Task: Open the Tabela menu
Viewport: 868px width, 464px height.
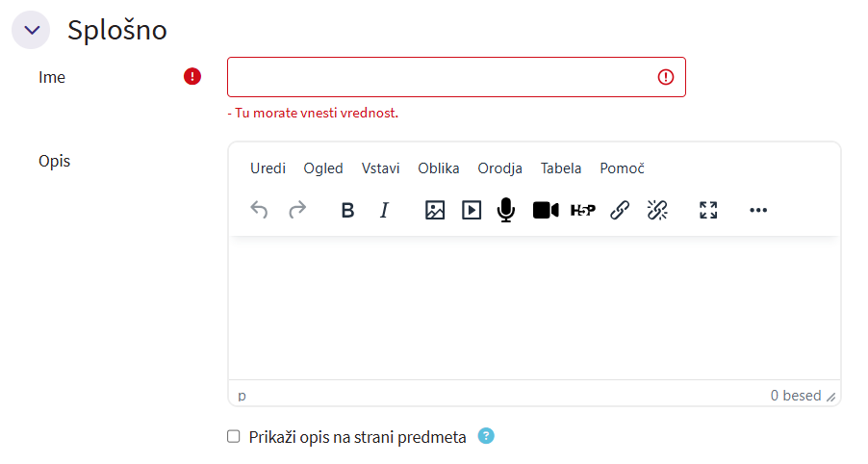Action: click(561, 168)
